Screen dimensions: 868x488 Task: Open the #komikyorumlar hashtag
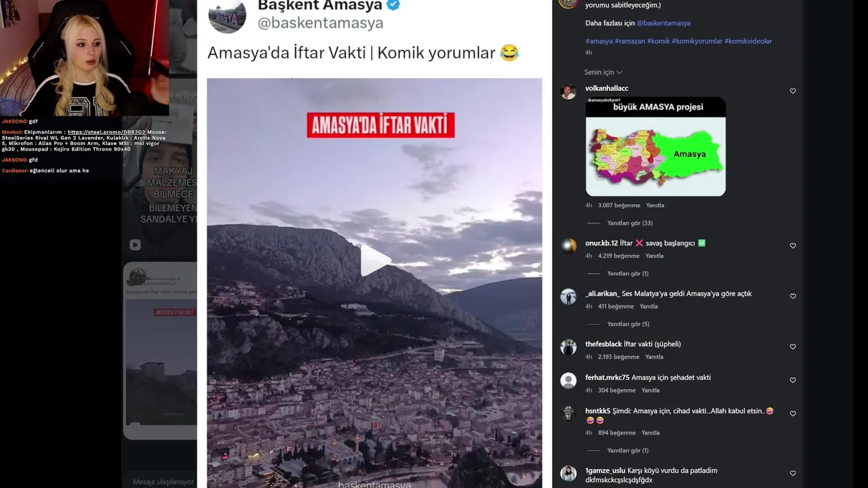click(697, 41)
